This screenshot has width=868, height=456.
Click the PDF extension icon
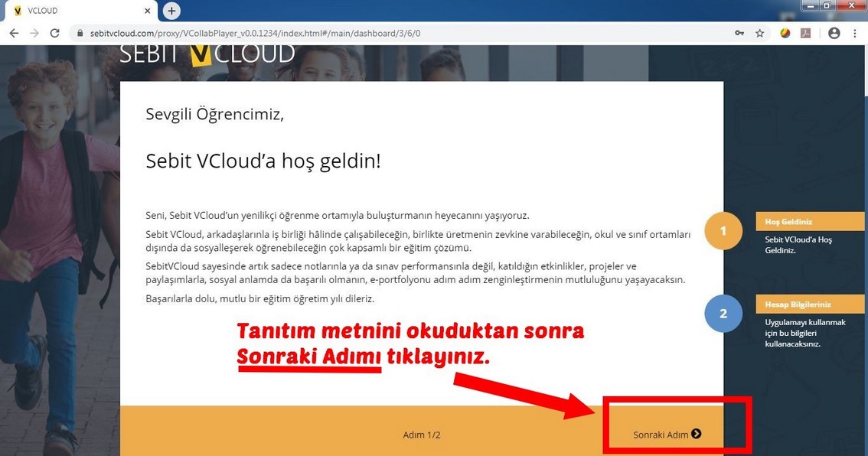pyautogui.click(x=805, y=33)
